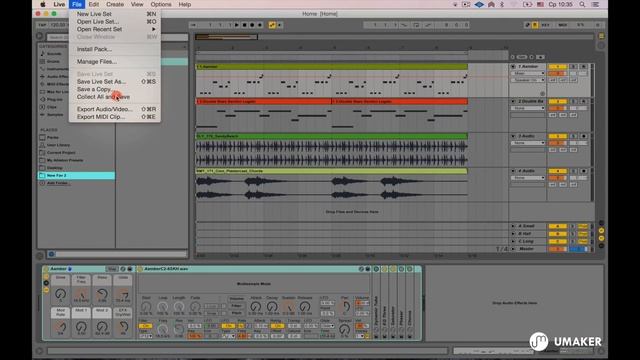Fold the 3 Audio track triangle
The width and height of the screenshot is (640, 360).
513,136
